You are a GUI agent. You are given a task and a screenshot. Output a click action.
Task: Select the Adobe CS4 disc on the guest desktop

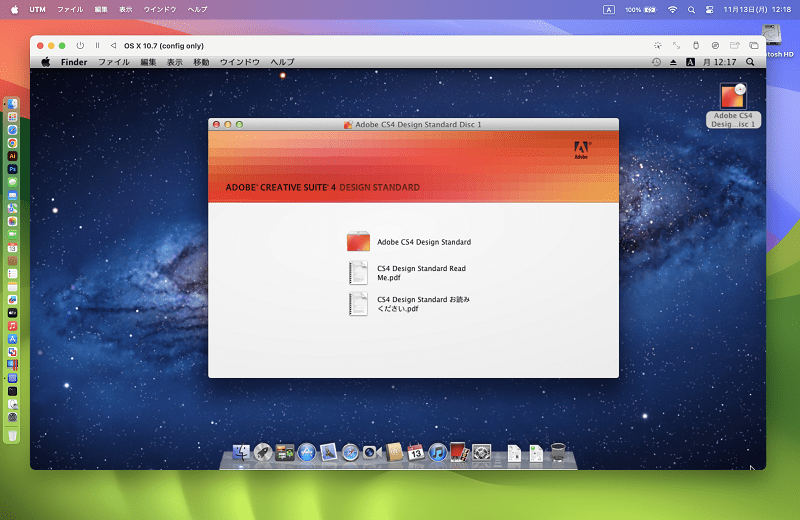[x=733, y=96]
